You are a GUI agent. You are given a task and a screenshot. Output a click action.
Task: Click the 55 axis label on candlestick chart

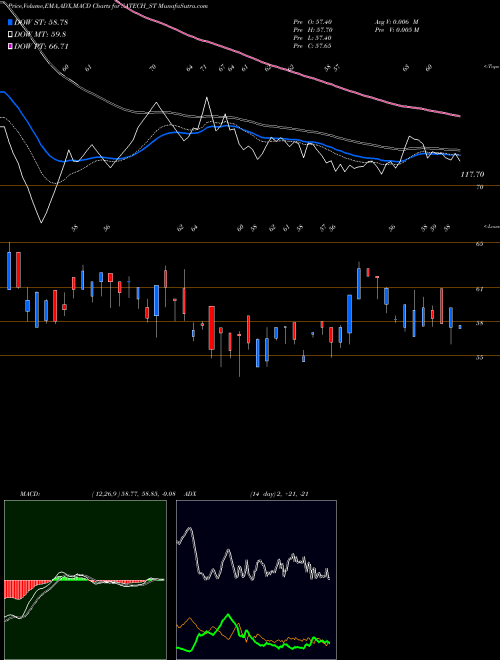[x=479, y=357]
